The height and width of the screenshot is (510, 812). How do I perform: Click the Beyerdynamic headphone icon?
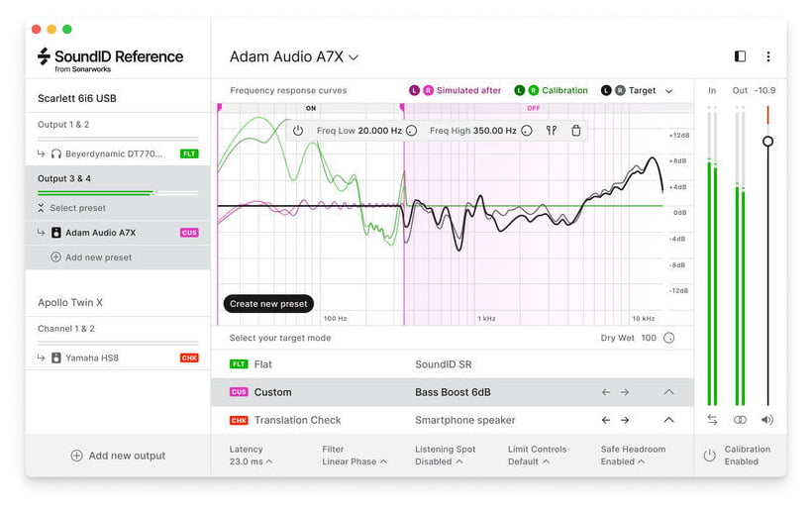click(55, 153)
